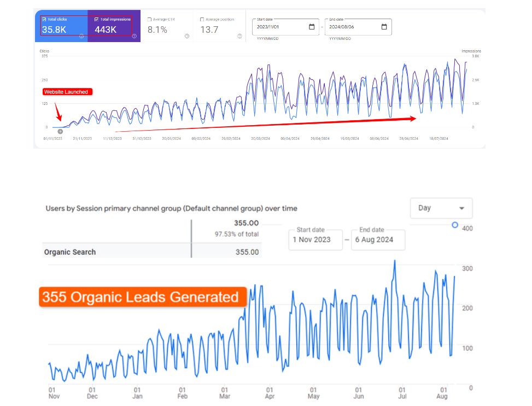
Task: Open help icon on Total clicks card
Action: [x=81, y=36]
